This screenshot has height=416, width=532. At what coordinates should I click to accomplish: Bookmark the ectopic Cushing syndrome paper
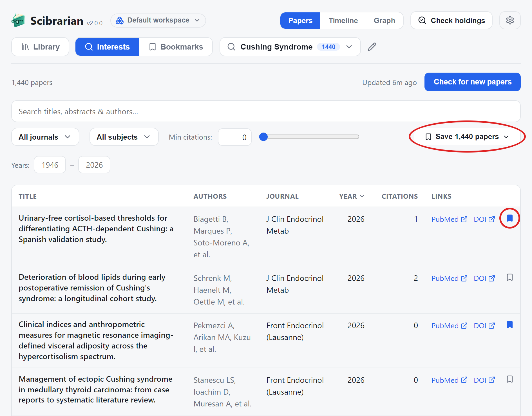click(x=509, y=379)
